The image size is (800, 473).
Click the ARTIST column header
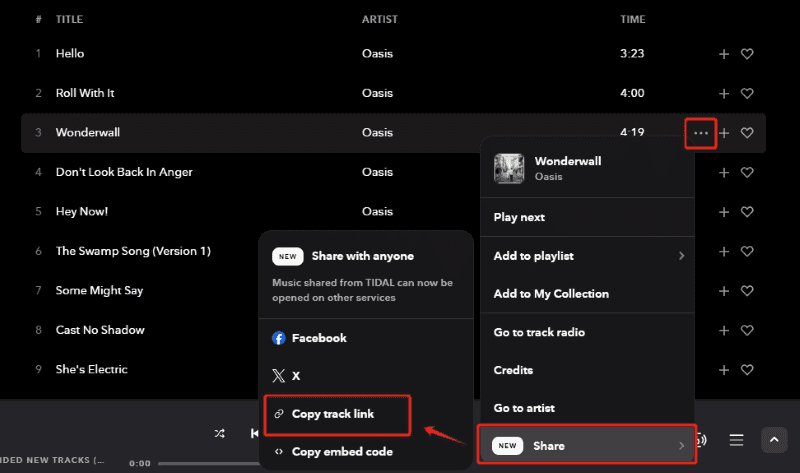(380, 19)
